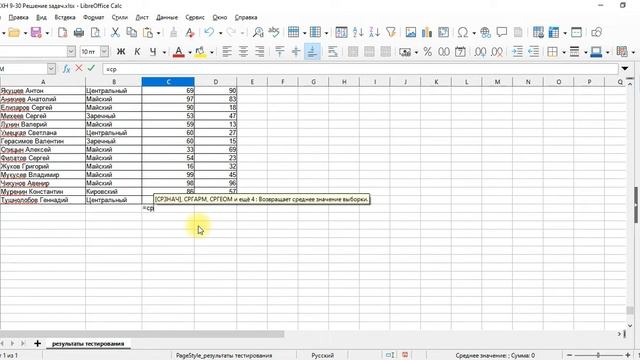
Task: Open font size dropdown arrow
Action: [104, 51]
